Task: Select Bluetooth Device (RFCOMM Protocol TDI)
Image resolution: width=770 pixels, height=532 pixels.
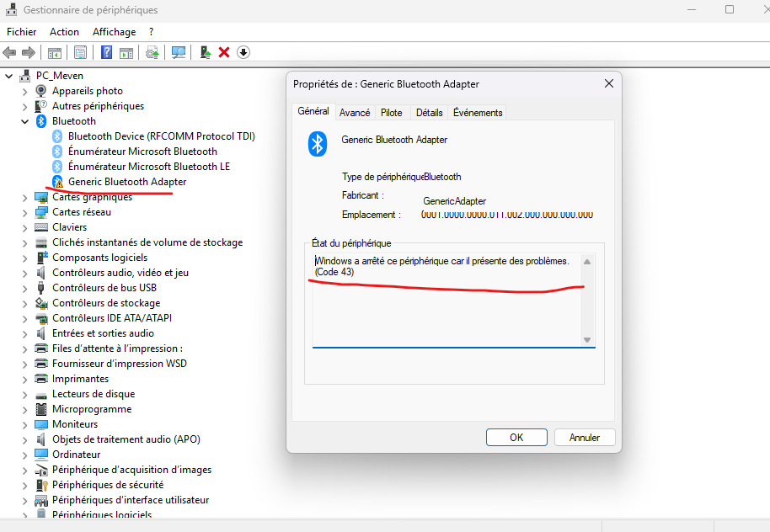Action: [162, 136]
